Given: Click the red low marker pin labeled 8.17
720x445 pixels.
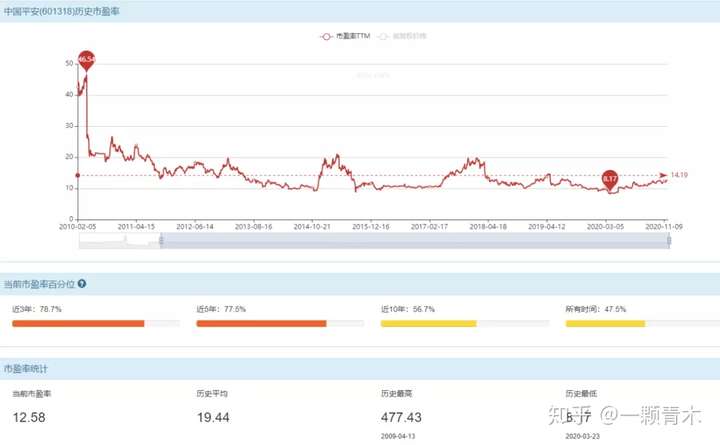Looking at the screenshot, I should (610, 180).
